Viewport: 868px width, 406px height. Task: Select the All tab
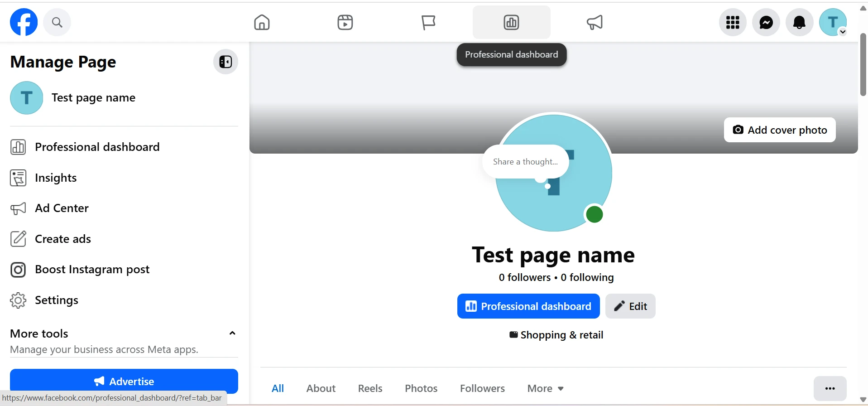click(x=278, y=388)
